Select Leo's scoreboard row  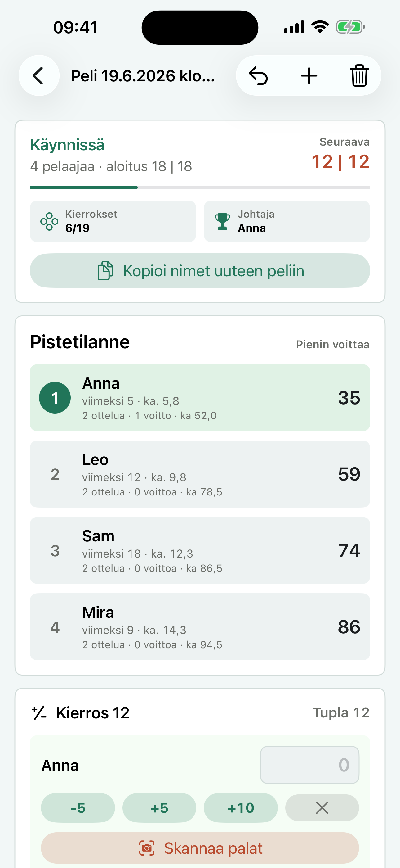point(200,474)
